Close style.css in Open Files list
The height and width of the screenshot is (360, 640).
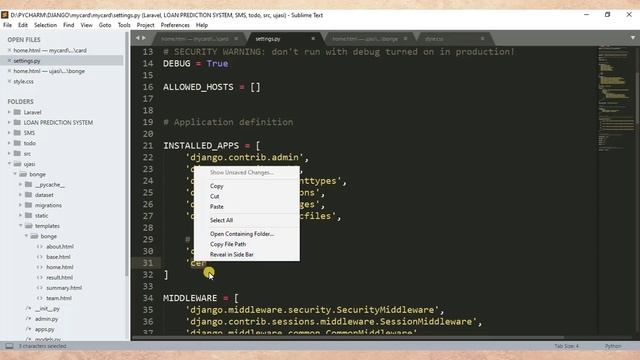coord(9,81)
